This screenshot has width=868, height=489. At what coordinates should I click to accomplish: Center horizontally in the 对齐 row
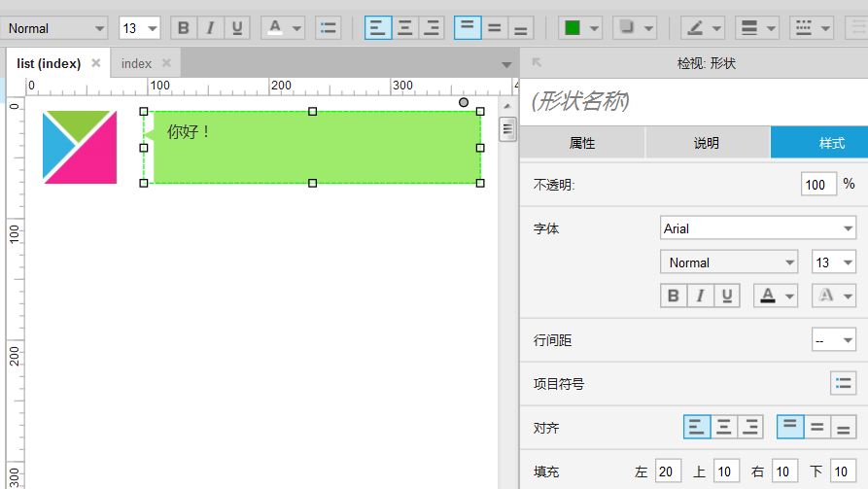point(723,427)
